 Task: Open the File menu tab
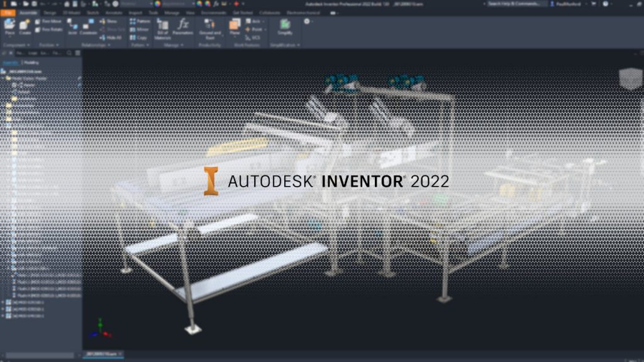[8, 13]
